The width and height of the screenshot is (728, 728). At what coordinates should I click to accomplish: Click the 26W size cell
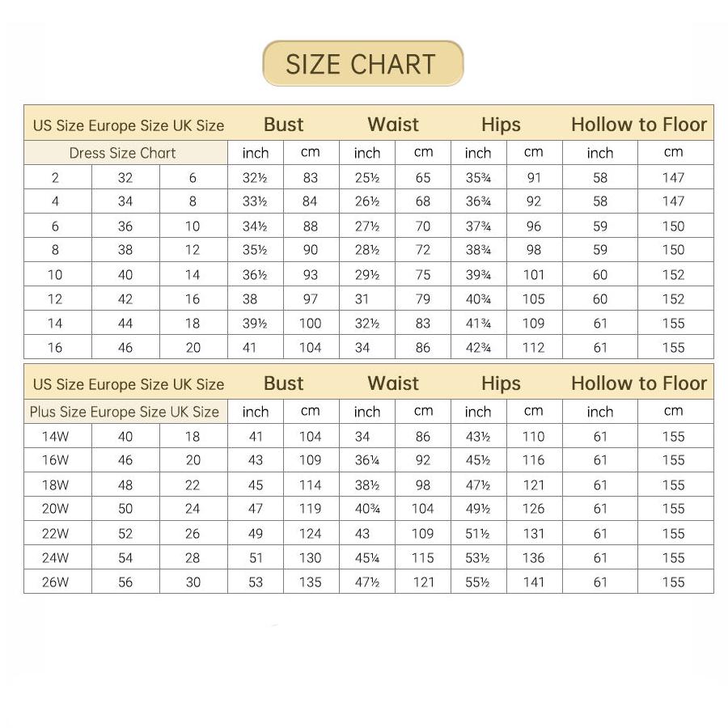[x=56, y=582]
